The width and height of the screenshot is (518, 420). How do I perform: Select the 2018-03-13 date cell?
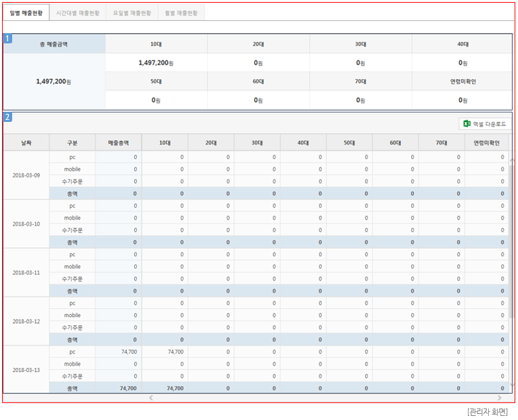[x=26, y=371]
